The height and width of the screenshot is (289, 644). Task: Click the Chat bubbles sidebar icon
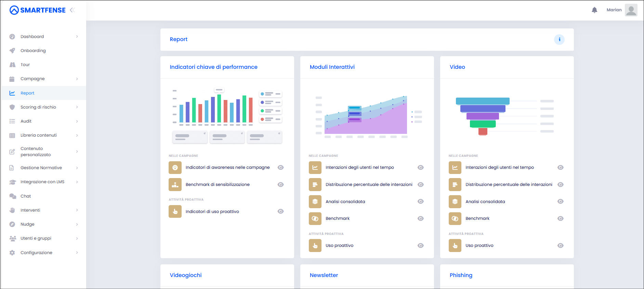coord(13,196)
